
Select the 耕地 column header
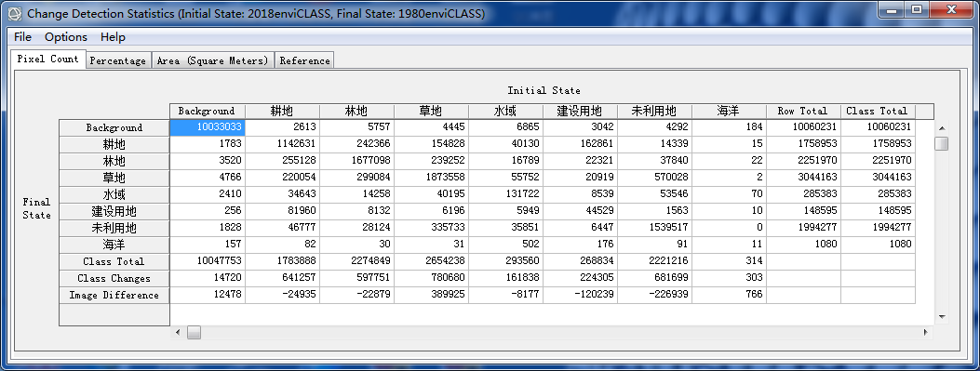(282, 112)
